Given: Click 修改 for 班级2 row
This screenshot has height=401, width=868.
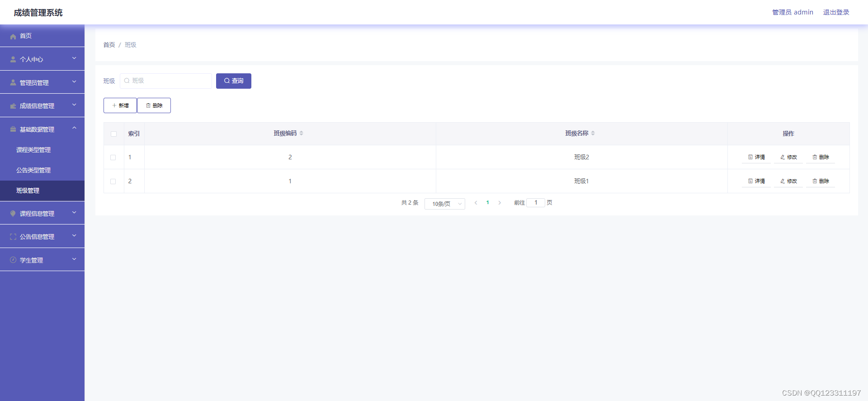Looking at the screenshot, I should tap(788, 157).
